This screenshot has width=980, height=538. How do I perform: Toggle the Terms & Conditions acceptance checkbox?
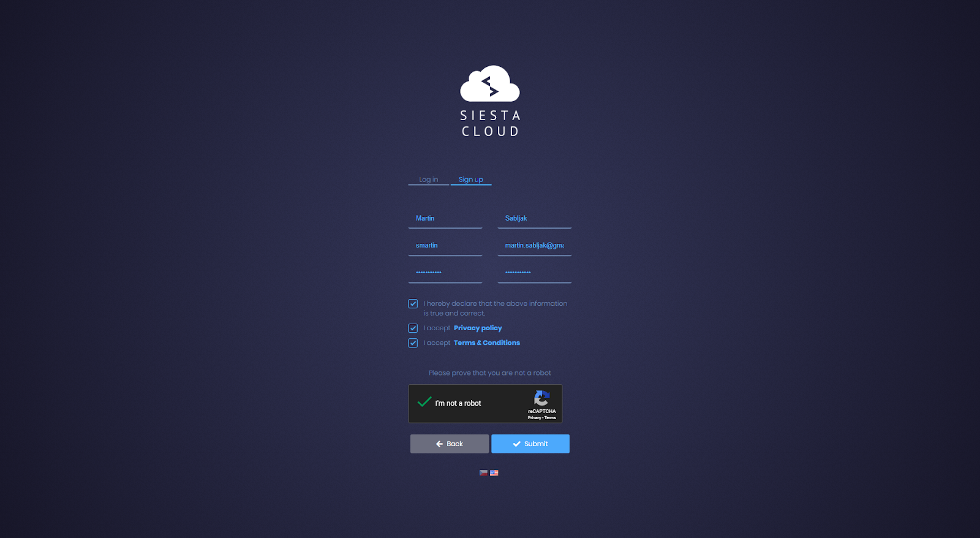(413, 343)
